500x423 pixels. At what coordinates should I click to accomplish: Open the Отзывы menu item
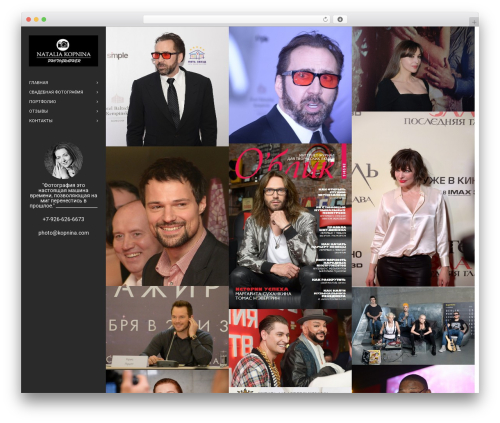tap(38, 111)
